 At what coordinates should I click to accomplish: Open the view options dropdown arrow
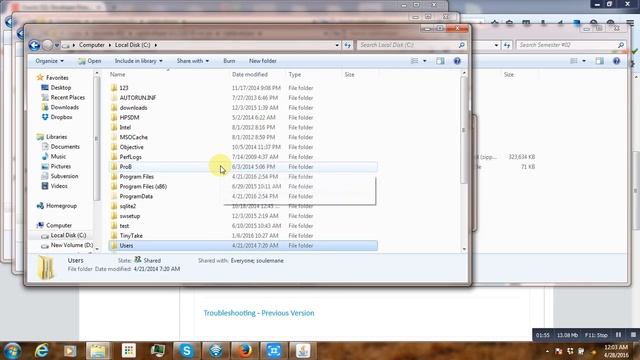point(424,61)
